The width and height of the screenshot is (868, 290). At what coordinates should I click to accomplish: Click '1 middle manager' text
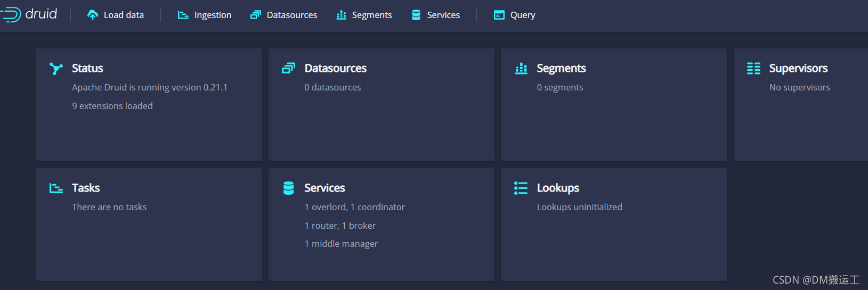click(341, 244)
